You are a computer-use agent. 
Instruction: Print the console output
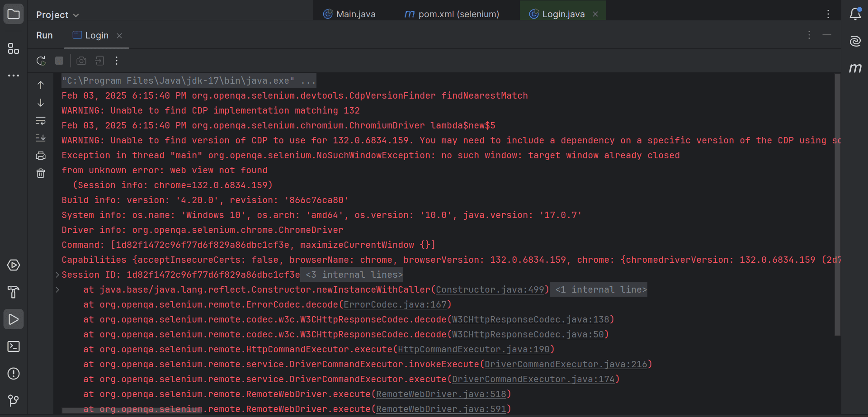41,155
